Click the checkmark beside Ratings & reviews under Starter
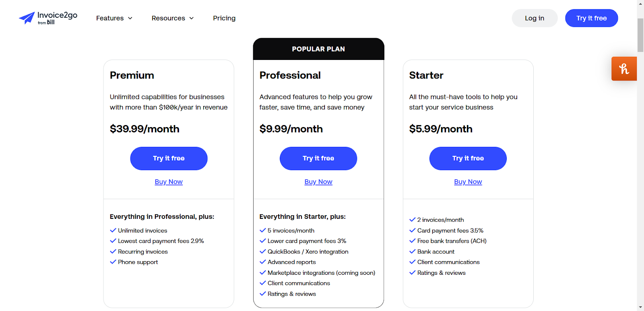The height and width of the screenshot is (311, 644). [x=413, y=272]
